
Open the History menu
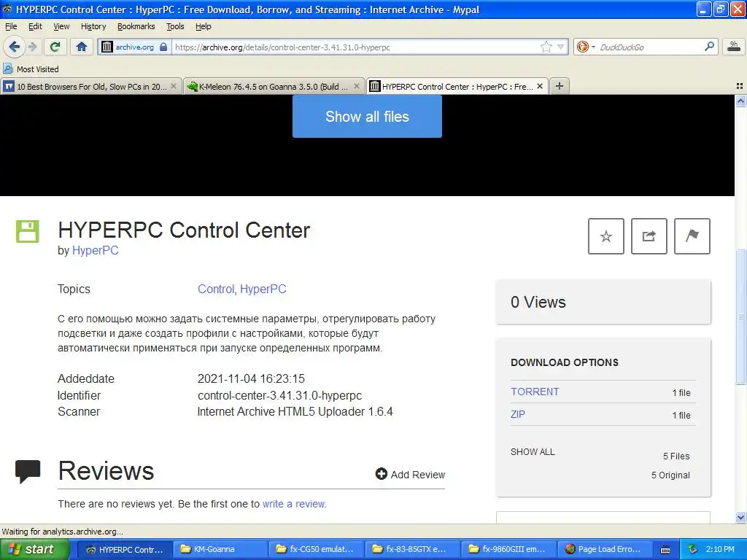click(93, 26)
